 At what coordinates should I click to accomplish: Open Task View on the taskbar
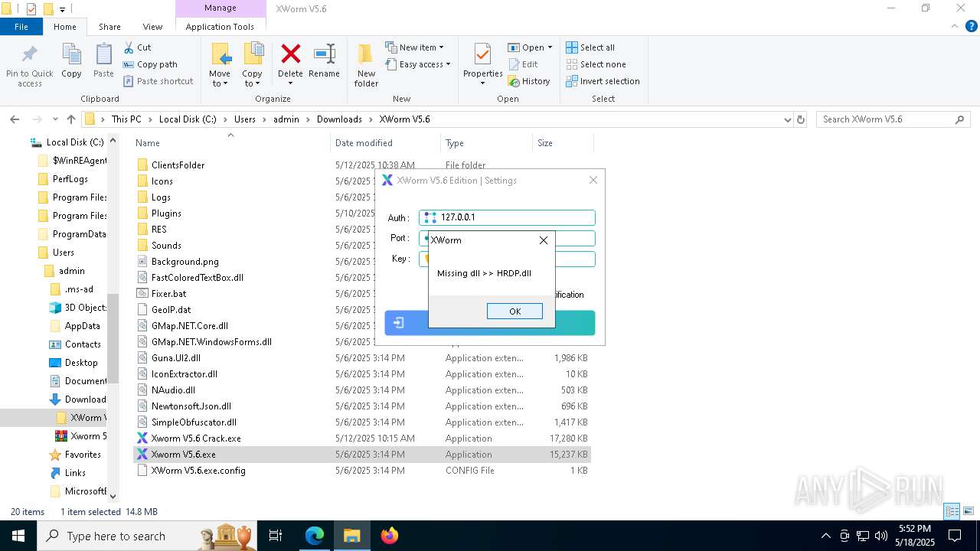tap(276, 536)
